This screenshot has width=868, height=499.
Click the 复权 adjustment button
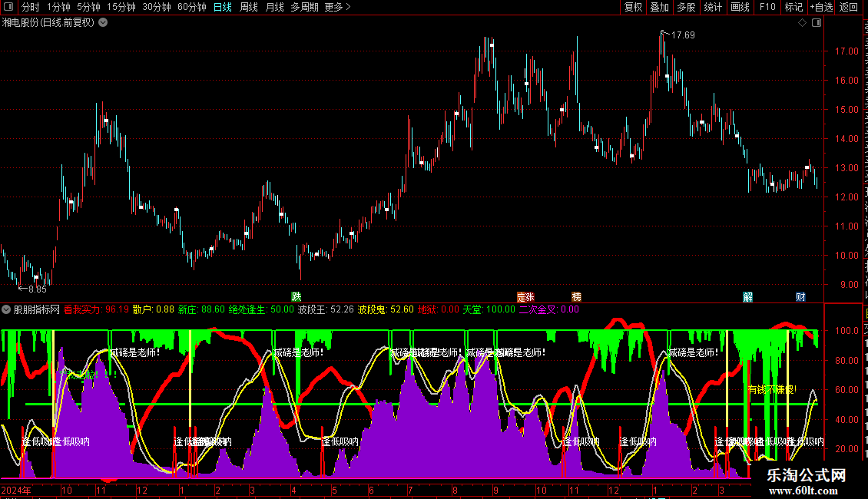[633, 7]
